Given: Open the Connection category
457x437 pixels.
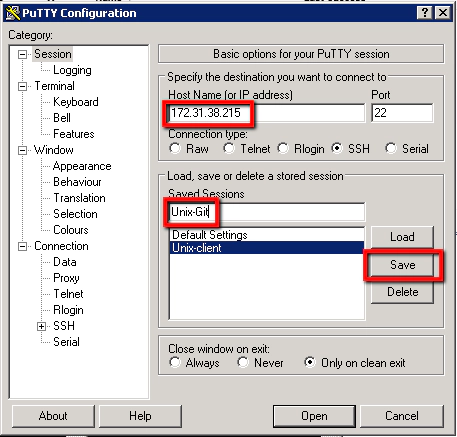Looking at the screenshot, I should coord(61,246).
